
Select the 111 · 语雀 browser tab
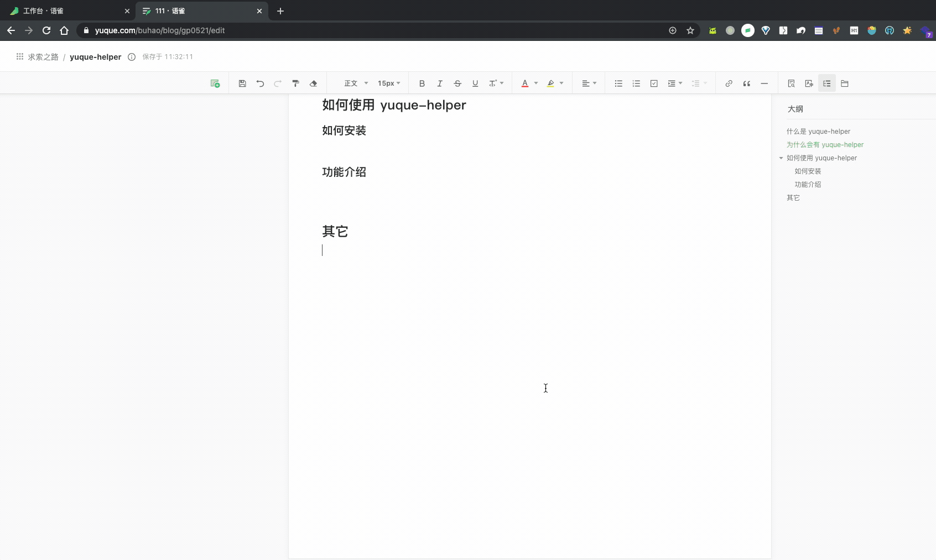(202, 11)
